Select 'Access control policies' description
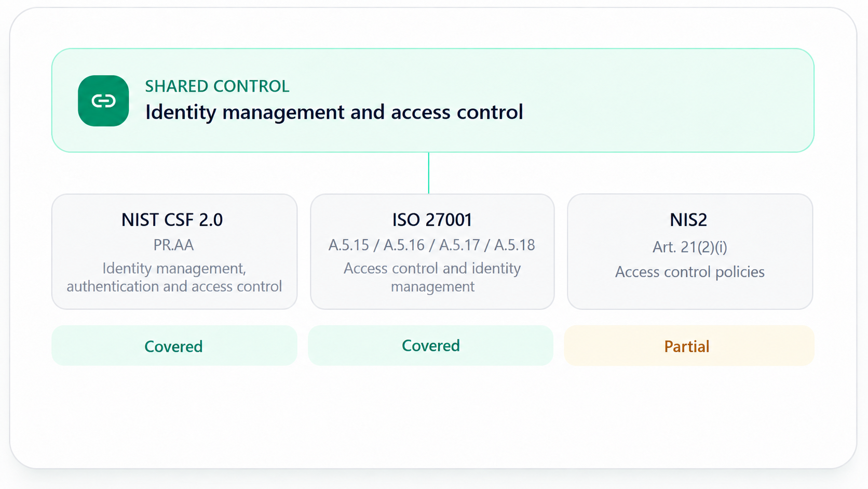868x489 pixels. 690,272
